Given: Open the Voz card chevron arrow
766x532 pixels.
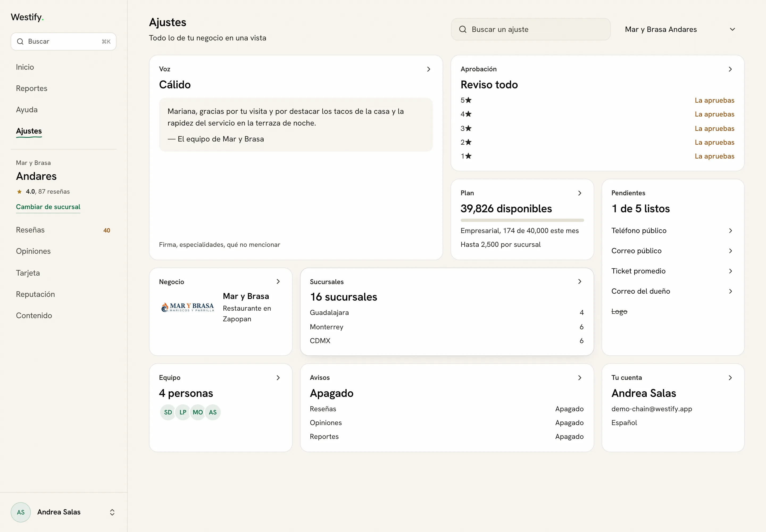Looking at the screenshot, I should 429,69.
